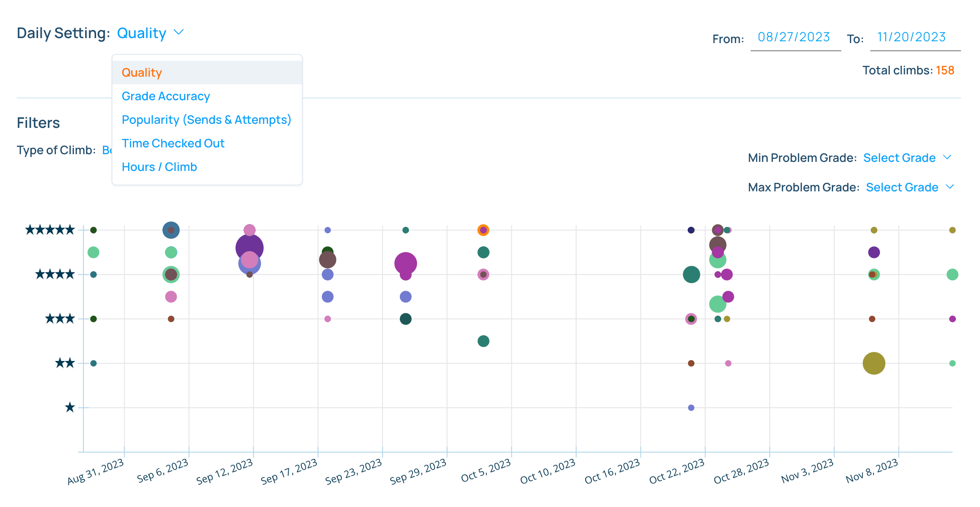Click the three-star rating axis label

tap(60, 319)
